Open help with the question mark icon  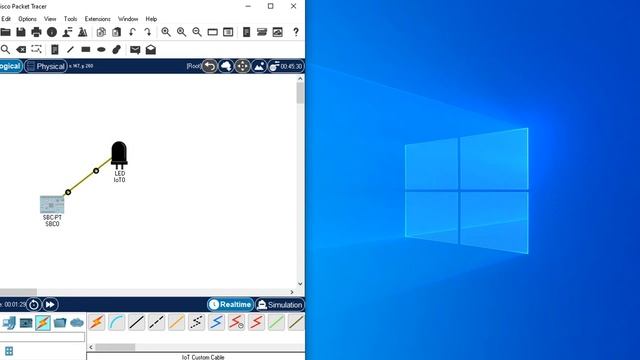(296, 32)
